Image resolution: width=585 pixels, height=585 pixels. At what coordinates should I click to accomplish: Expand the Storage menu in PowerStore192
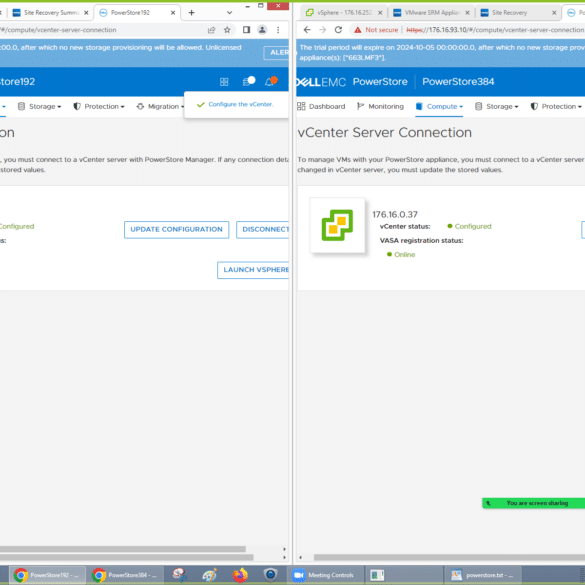(40, 106)
